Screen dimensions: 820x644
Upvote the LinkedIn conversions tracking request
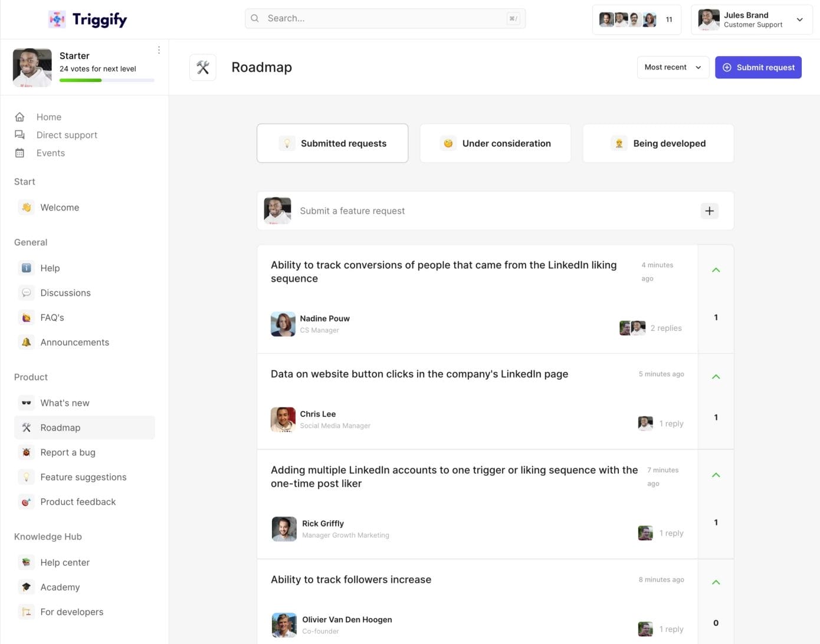tap(716, 270)
